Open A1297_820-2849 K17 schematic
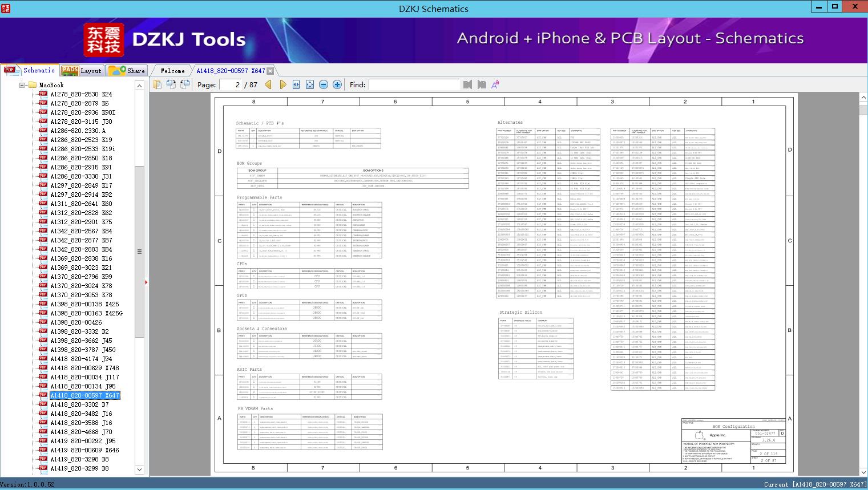This screenshot has height=490, width=868. pos(81,185)
